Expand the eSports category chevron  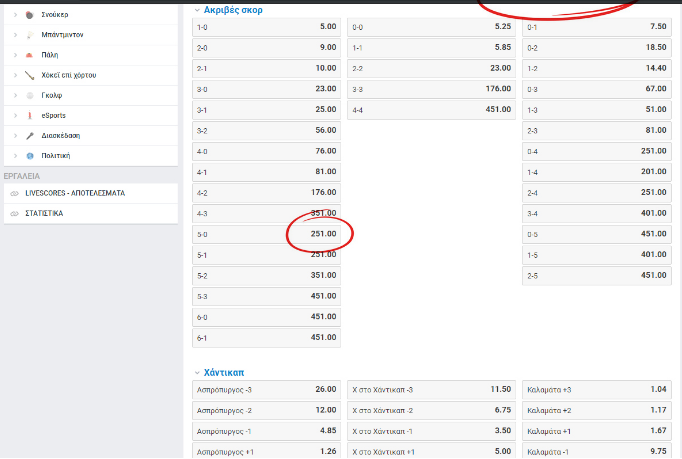click(x=15, y=115)
